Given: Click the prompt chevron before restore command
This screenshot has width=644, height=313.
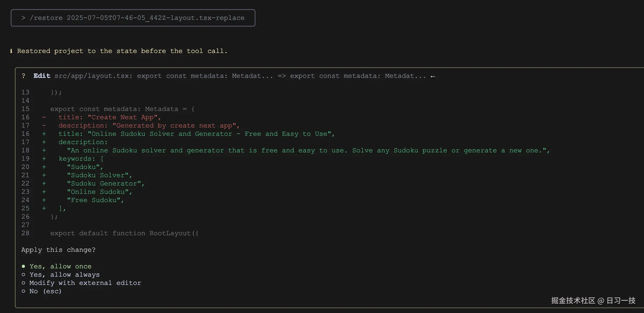Looking at the screenshot, I should (x=23, y=18).
